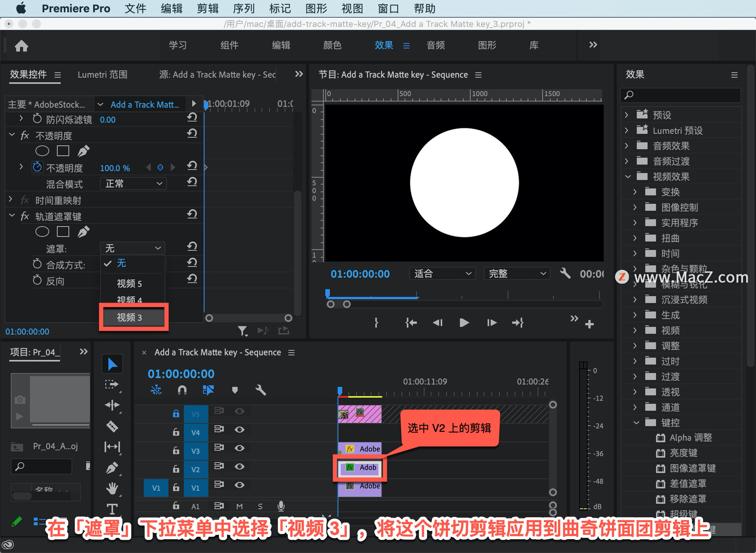Toggle V3 track visibility eye
Viewport: 756px width, 553px height.
pos(239,448)
